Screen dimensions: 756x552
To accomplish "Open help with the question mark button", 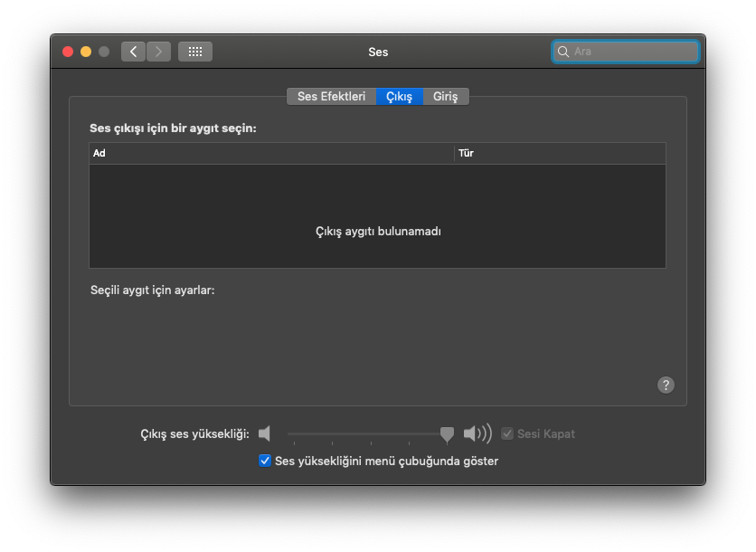I will point(666,385).
